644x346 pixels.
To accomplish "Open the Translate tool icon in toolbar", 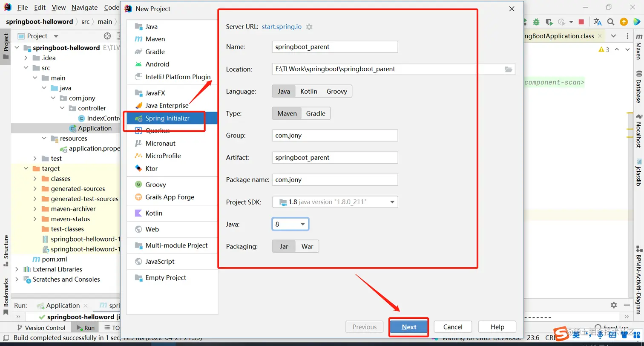I will 598,22.
